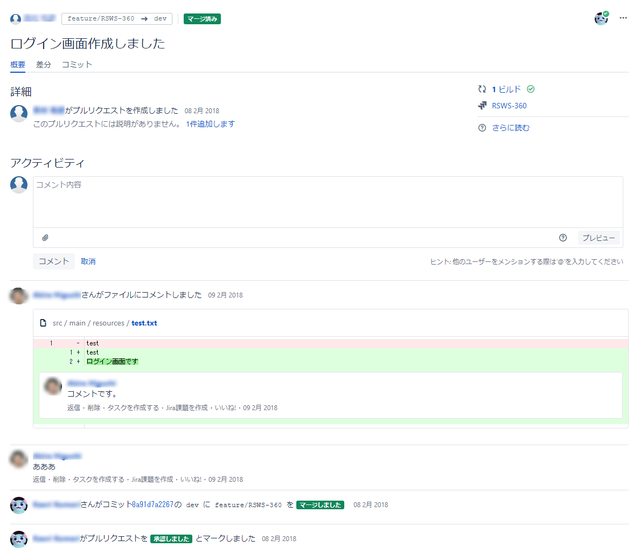Click いいね! under the あああ comment
This screenshot has height=554, width=640.
click(191, 479)
